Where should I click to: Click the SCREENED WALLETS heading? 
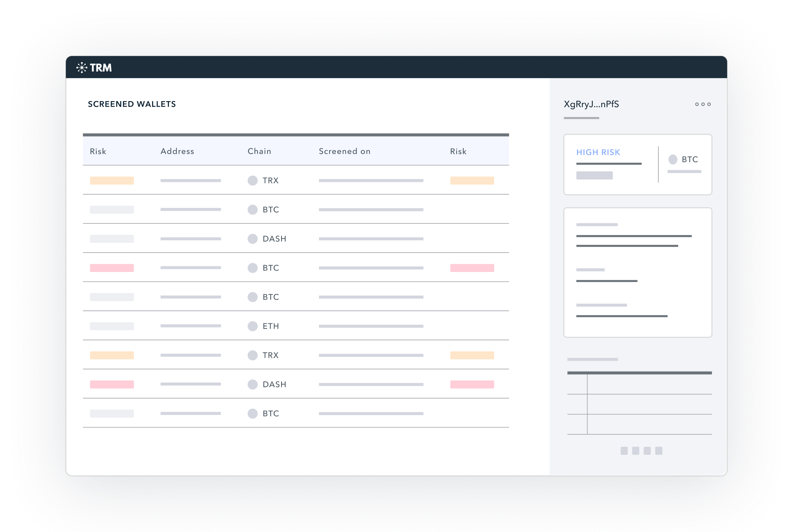[132, 104]
